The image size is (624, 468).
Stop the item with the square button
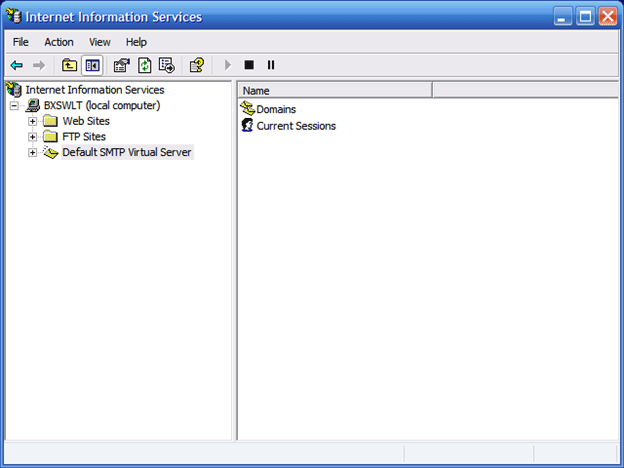249,65
